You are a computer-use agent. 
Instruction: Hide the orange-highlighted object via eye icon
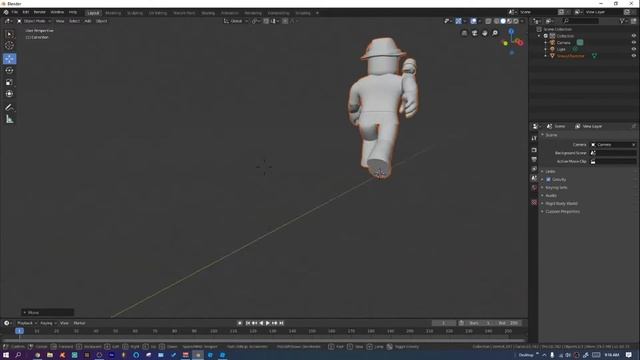tap(633, 56)
